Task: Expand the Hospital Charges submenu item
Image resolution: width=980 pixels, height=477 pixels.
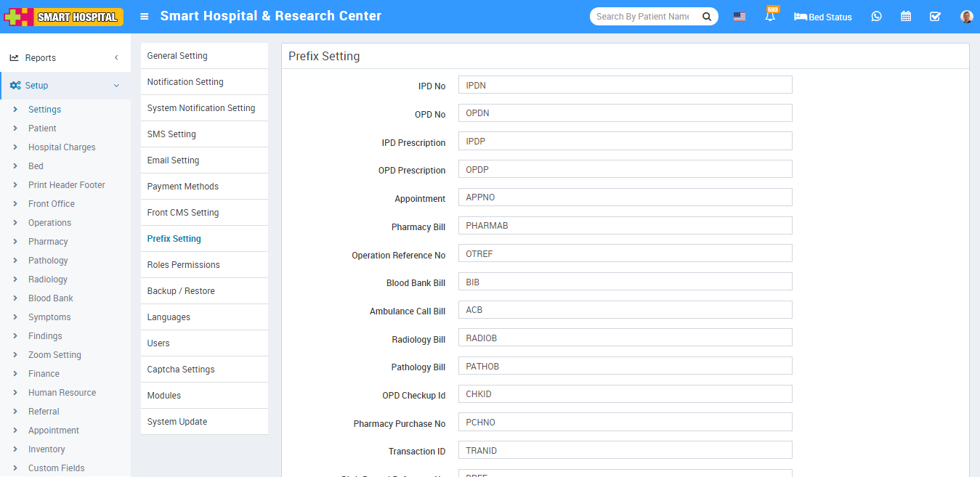Action: coord(62,147)
